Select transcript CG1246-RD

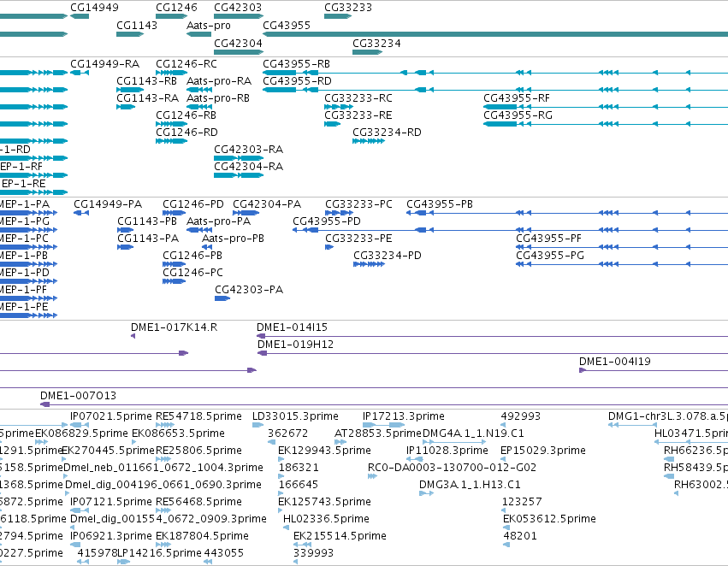point(186,133)
